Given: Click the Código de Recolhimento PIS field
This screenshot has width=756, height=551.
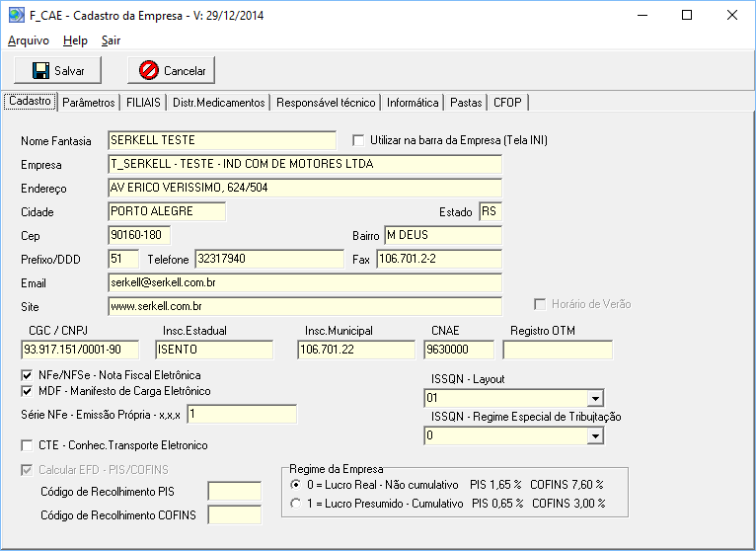Looking at the screenshot, I should pos(235,491).
